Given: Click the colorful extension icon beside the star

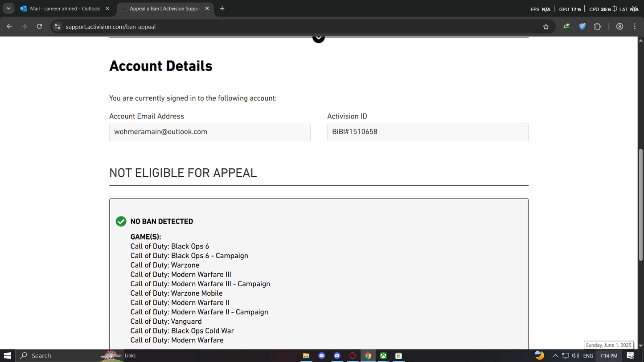Looking at the screenshot, I should tap(567, 27).
